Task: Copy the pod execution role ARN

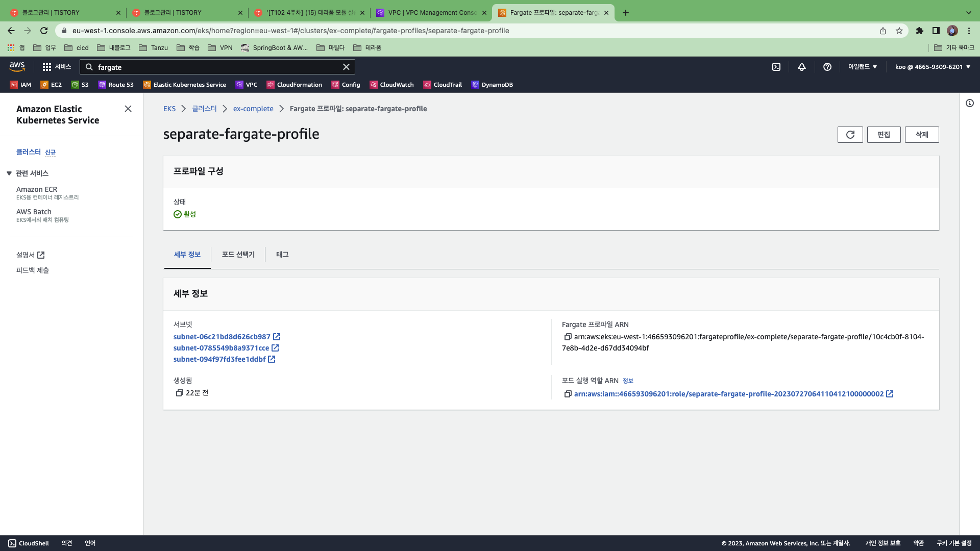Action: tap(568, 394)
